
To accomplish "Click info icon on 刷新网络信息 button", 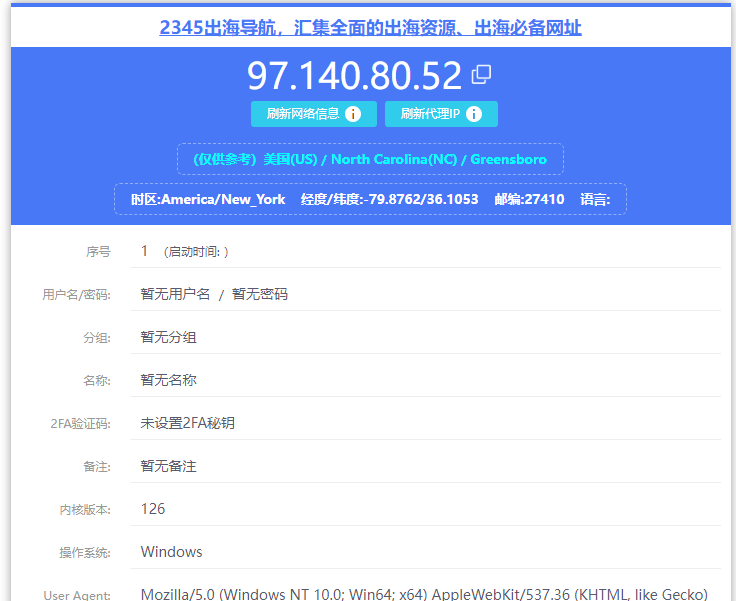I will 353,114.
